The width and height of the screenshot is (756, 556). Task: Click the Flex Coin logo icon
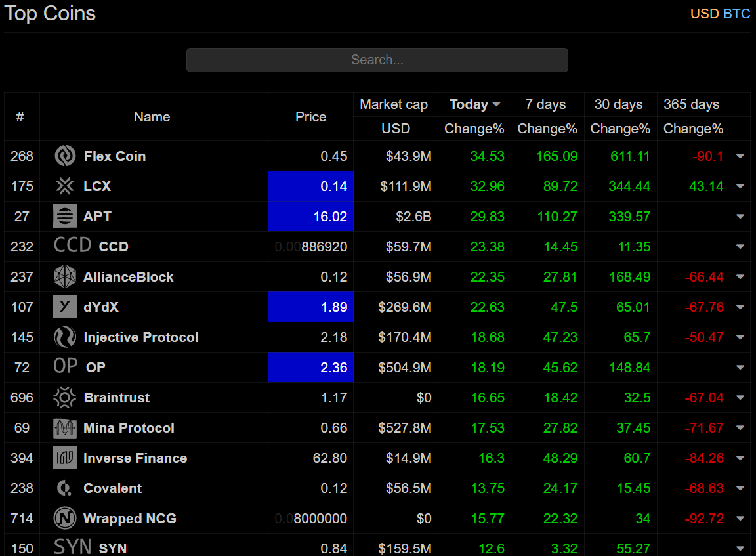[65, 156]
